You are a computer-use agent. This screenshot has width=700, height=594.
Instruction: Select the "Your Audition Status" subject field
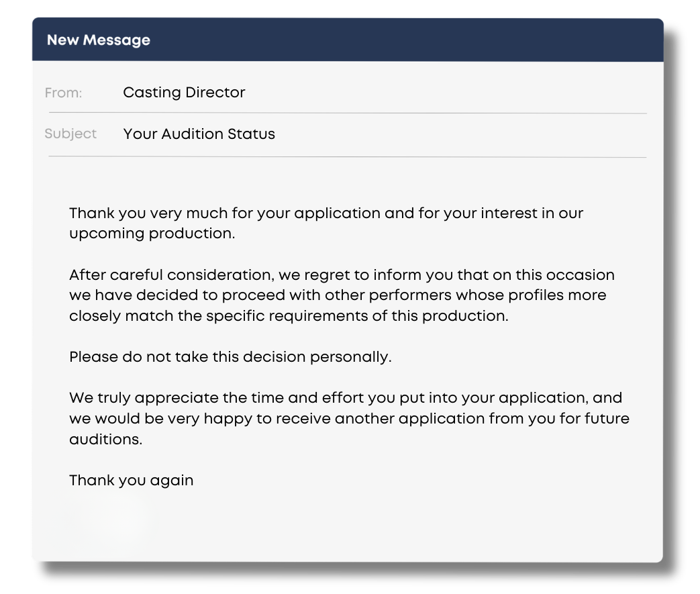pos(199,134)
